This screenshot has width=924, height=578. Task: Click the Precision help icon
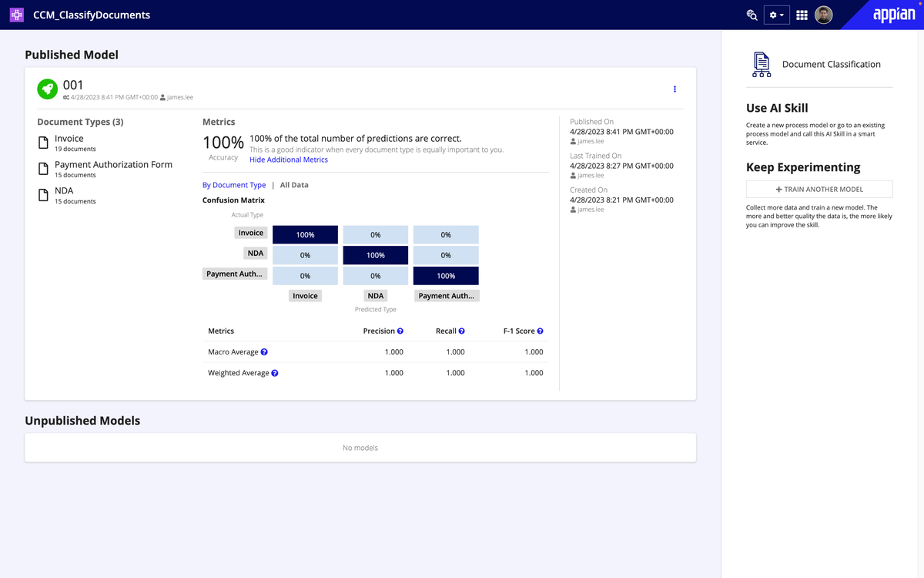pyautogui.click(x=400, y=331)
